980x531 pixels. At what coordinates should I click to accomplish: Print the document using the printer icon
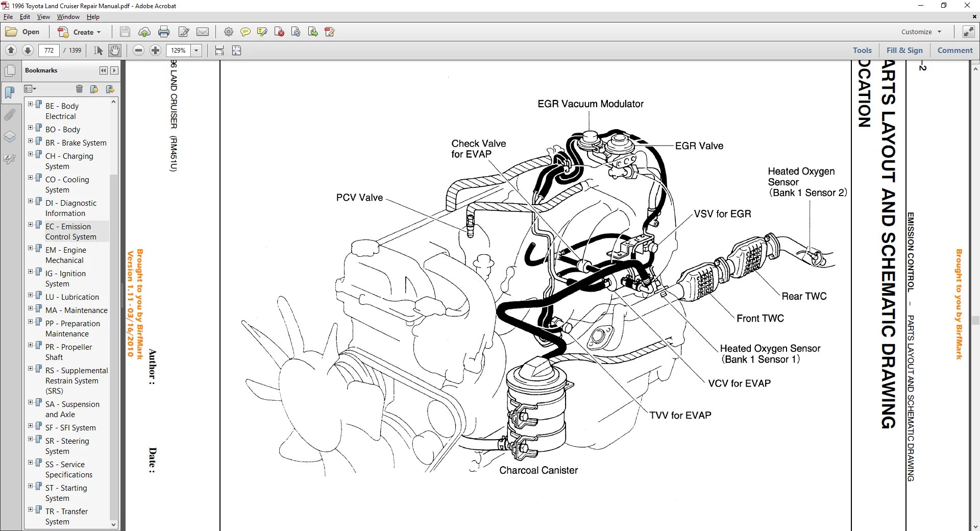coord(164,32)
